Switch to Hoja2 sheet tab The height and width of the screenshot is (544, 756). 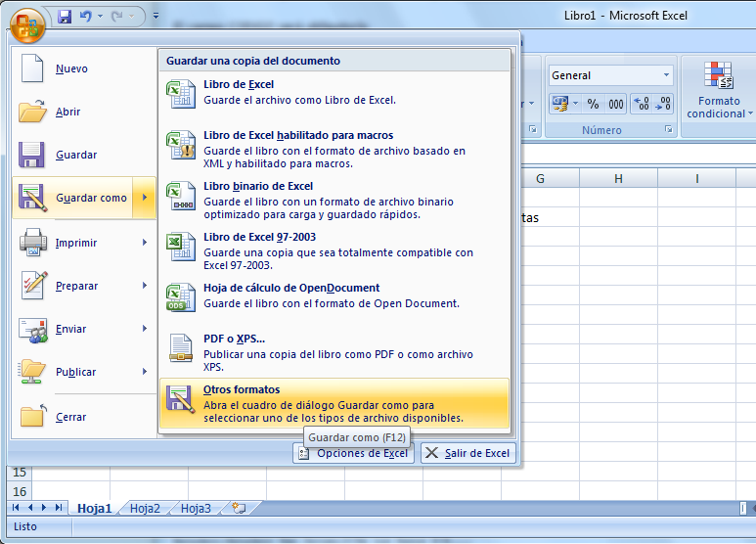[x=145, y=509]
